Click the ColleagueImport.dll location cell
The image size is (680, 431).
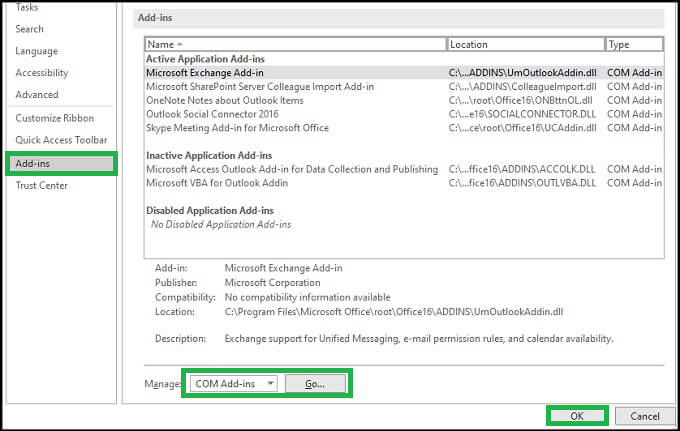click(x=523, y=87)
